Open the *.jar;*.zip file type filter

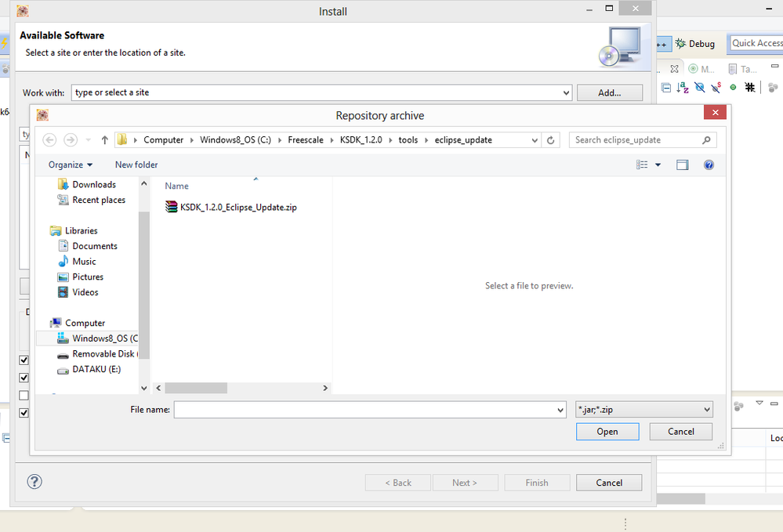point(643,410)
